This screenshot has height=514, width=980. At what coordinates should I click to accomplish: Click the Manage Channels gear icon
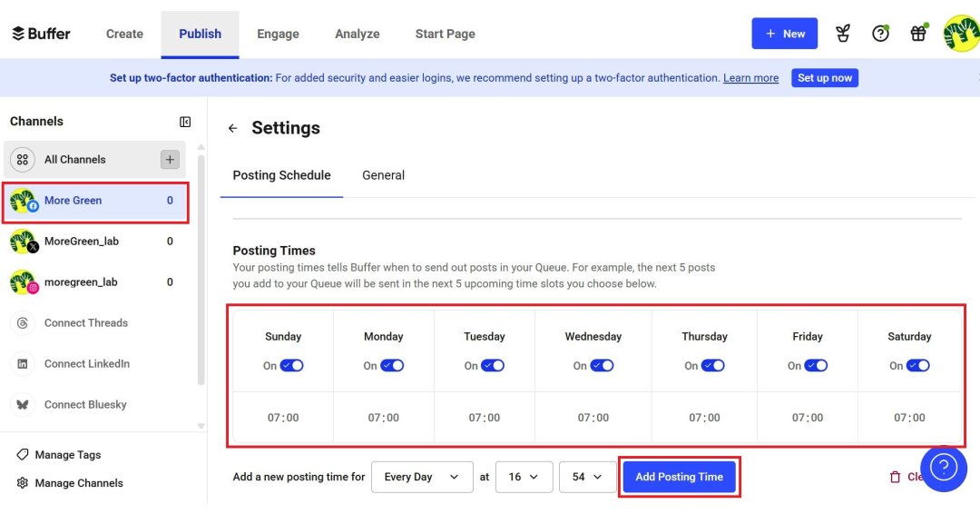[23, 483]
